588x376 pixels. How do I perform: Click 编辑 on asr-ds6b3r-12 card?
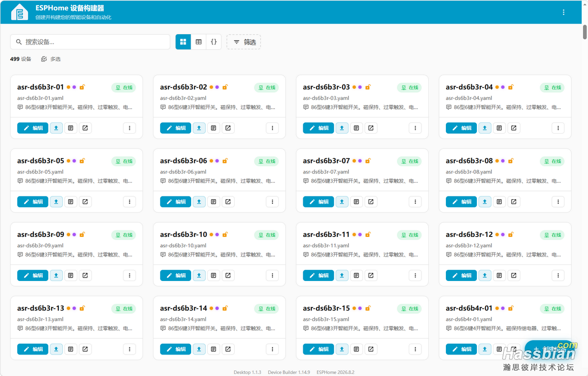pyautogui.click(x=461, y=276)
